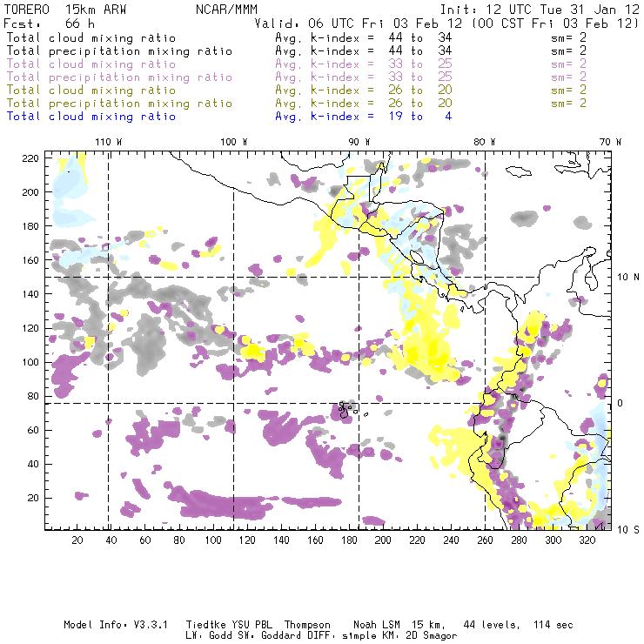Click the '80 W' longitude label
Viewport: 644px width, 644px height.
[x=485, y=142]
